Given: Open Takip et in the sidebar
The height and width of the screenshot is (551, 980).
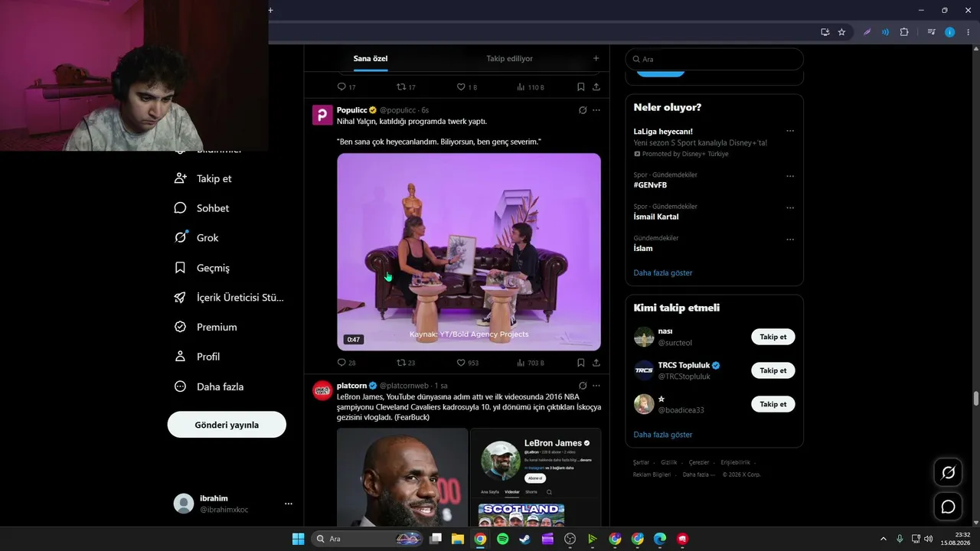Looking at the screenshot, I should tap(203, 178).
